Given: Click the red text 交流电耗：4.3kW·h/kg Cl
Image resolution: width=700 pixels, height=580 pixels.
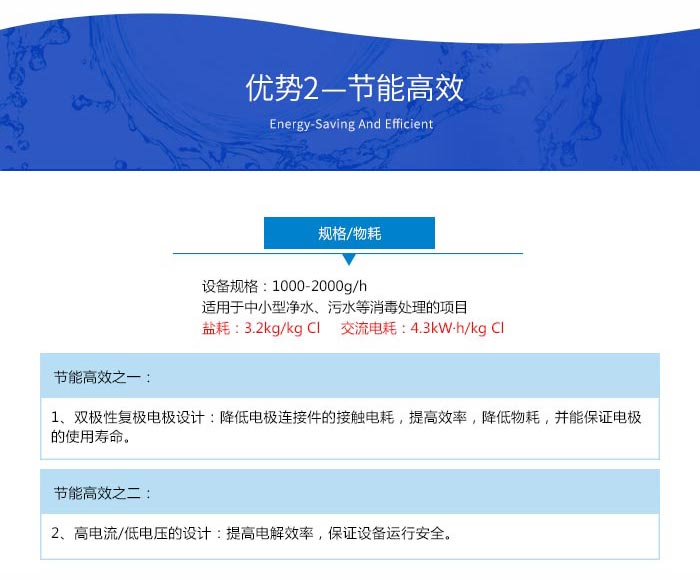Looking at the screenshot, I should (422, 328).
